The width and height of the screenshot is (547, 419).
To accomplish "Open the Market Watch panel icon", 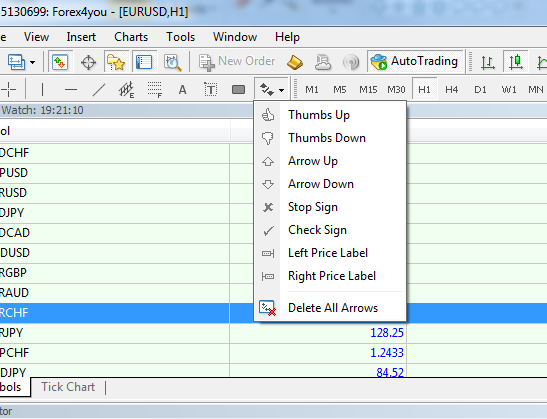I will (60, 63).
